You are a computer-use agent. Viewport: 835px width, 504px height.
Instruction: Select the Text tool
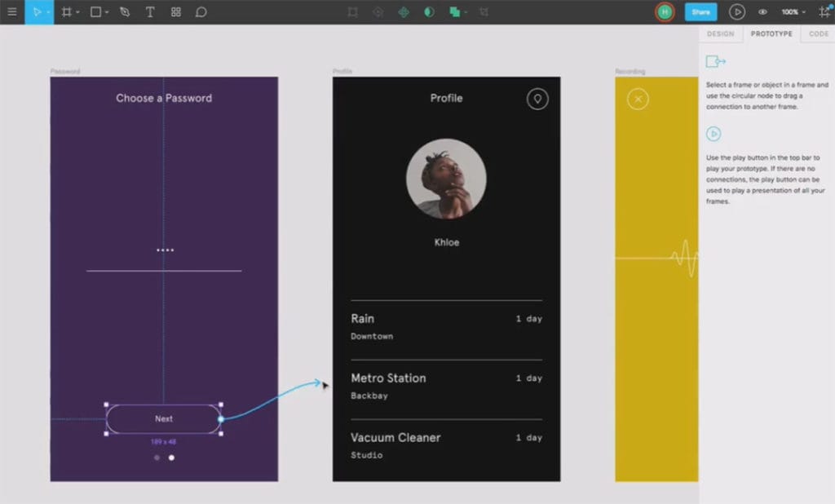click(x=151, y=11)
